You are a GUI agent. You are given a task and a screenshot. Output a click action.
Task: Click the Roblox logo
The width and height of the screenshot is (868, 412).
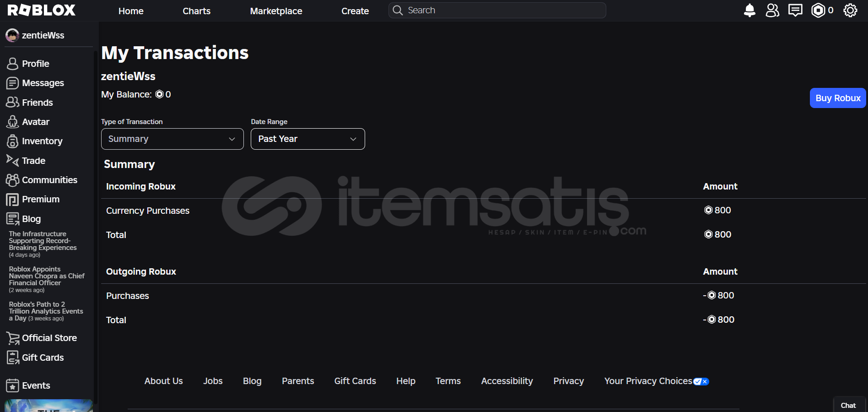[41, 10]
